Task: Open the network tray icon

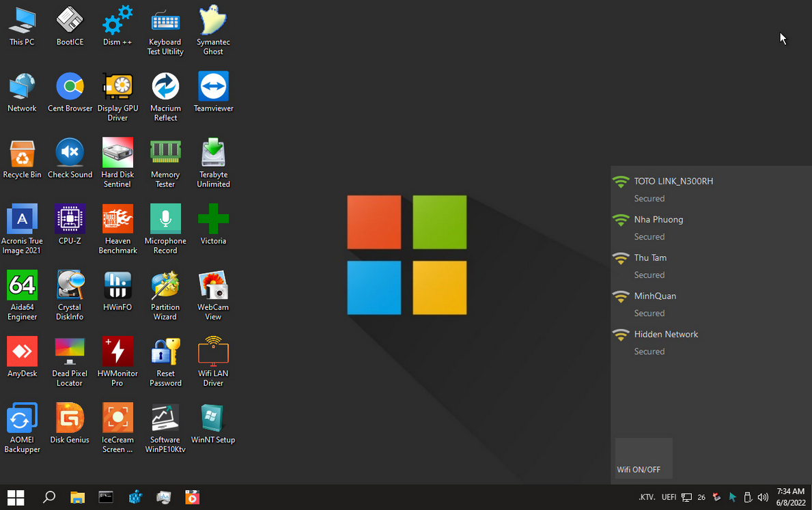Action: (x=686, y=498)
